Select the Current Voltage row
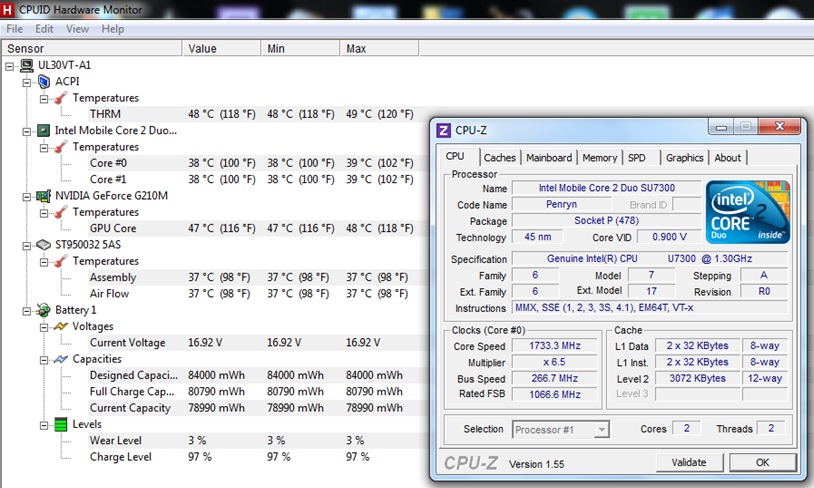Screen dimensions: 814x488 tap(251, 343)
